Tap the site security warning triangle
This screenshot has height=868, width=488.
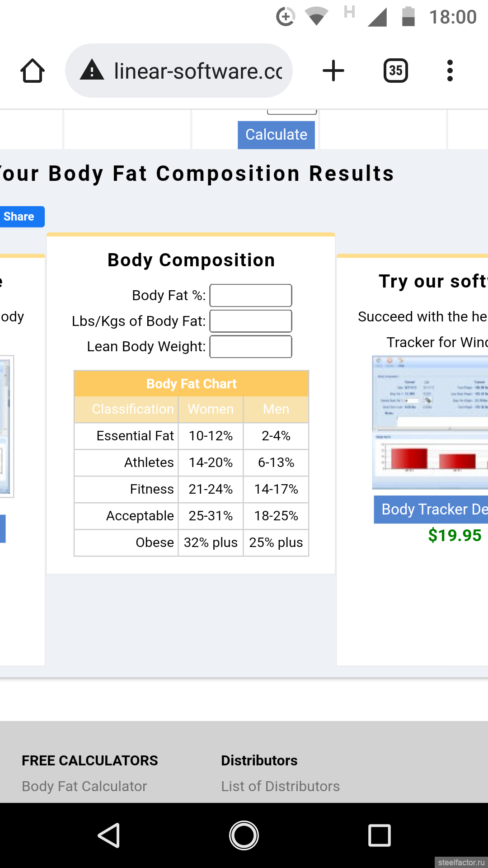(x=92, y=71)
